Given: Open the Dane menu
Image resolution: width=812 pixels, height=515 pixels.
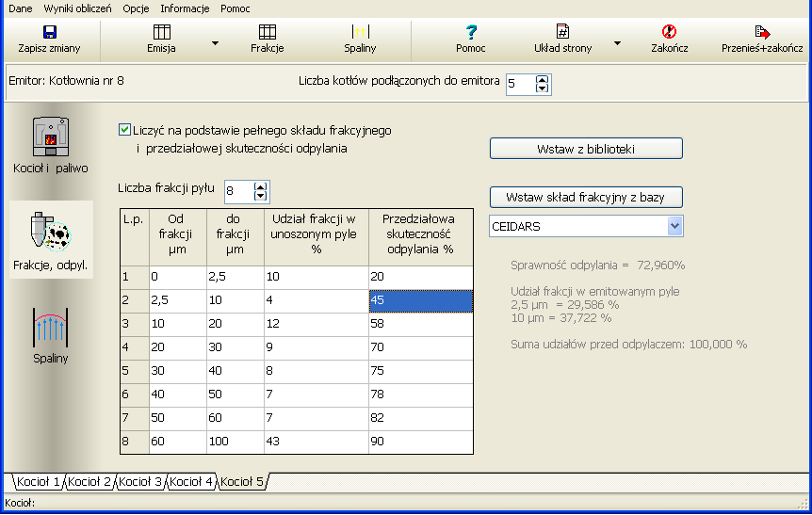Looking at the screenshot, I should click(20, 8).
